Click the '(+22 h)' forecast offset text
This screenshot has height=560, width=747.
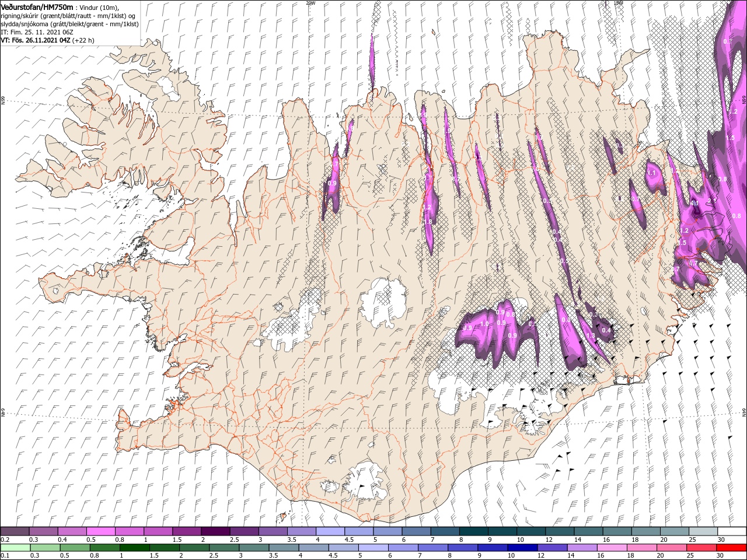[83, 40]
